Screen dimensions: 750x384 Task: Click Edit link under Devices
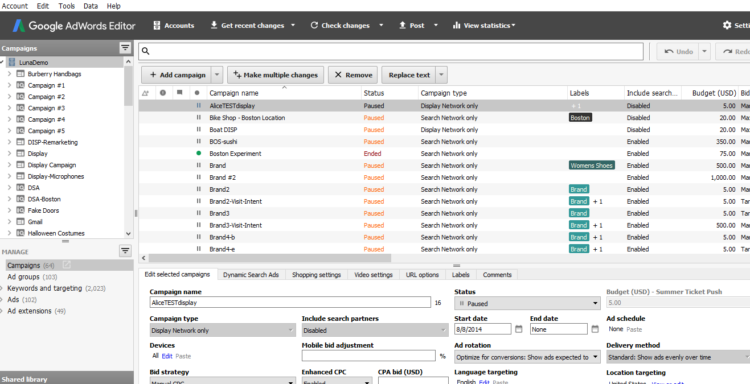coord(167,356)
